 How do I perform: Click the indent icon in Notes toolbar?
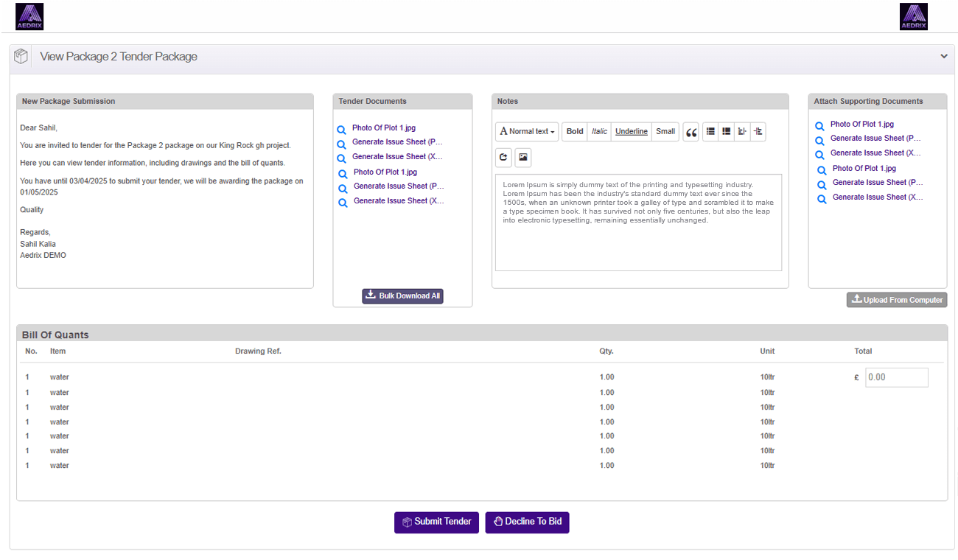click(x=758, y=132)
